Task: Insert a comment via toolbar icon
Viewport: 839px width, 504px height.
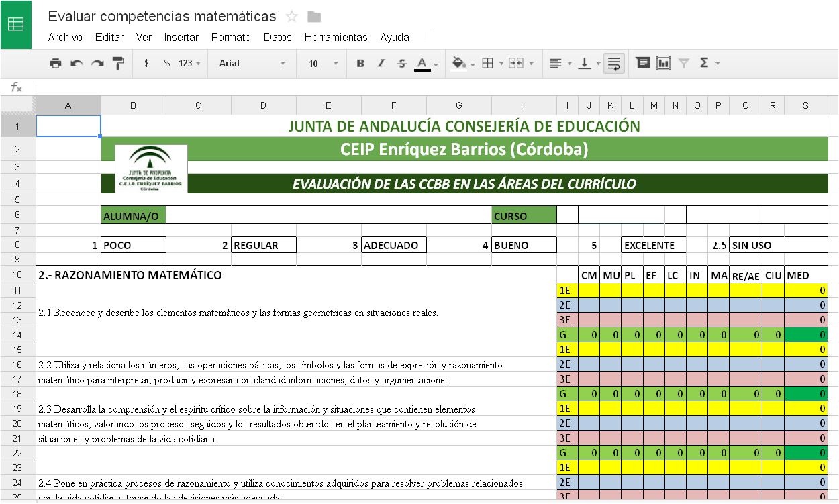Action: (x=642, y=63)
